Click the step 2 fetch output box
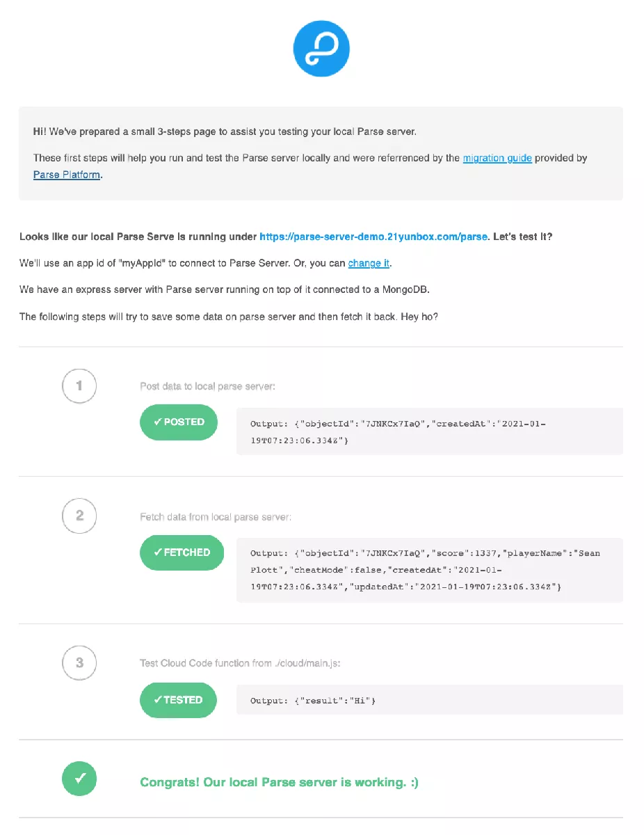The image size is (644, 835). [429, 570]
